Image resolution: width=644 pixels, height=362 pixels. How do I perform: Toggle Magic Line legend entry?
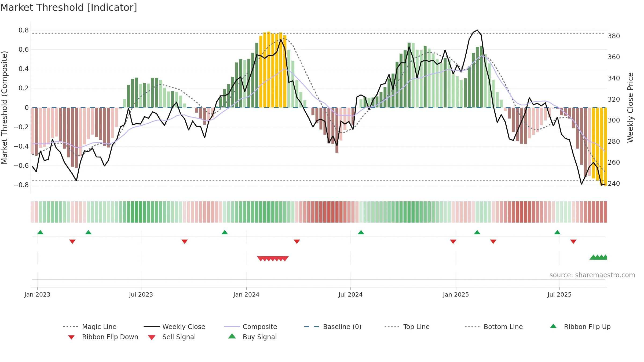pyautogui.click(x=90, y=327)
